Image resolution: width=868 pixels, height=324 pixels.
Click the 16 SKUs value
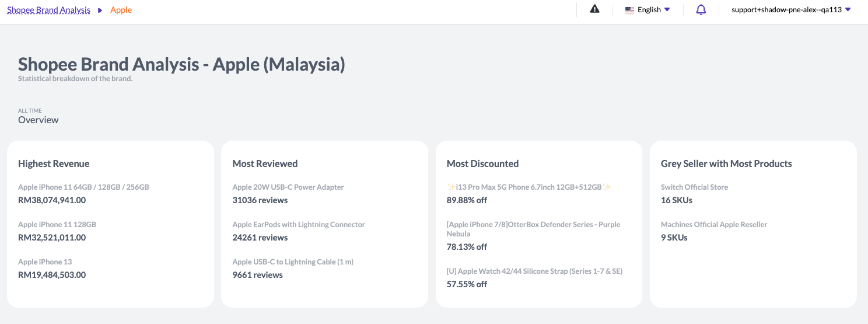point(677,200)
